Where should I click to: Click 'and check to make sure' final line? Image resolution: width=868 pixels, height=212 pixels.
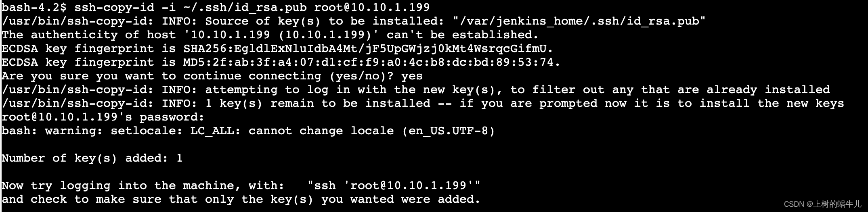point(241,200)
